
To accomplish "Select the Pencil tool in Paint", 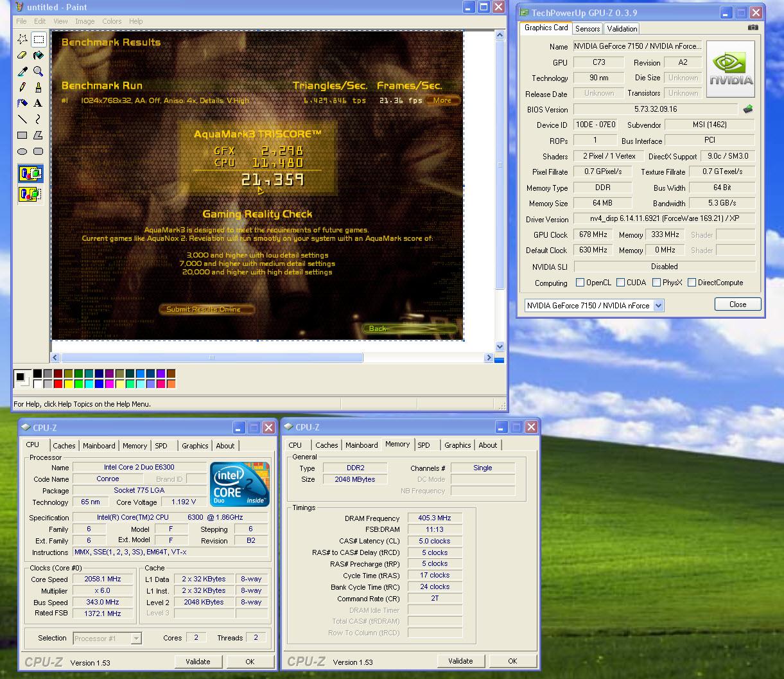I will click(x=22, y=87).
